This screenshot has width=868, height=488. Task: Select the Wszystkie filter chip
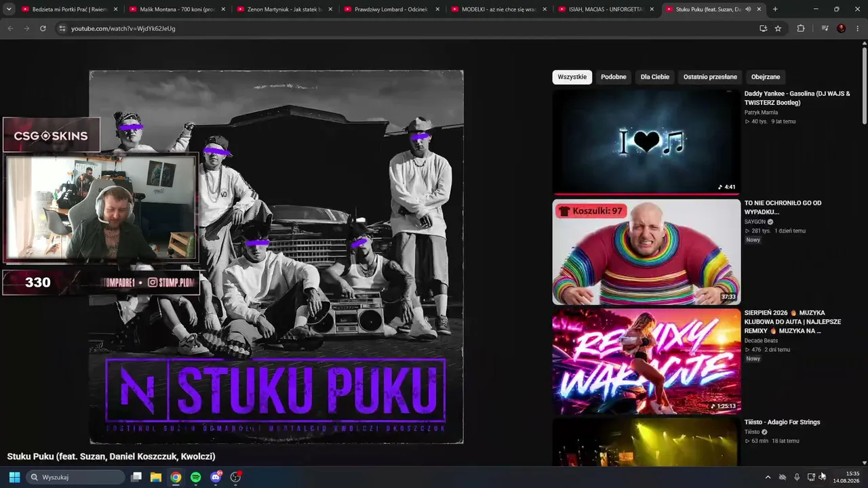(572, 77)
